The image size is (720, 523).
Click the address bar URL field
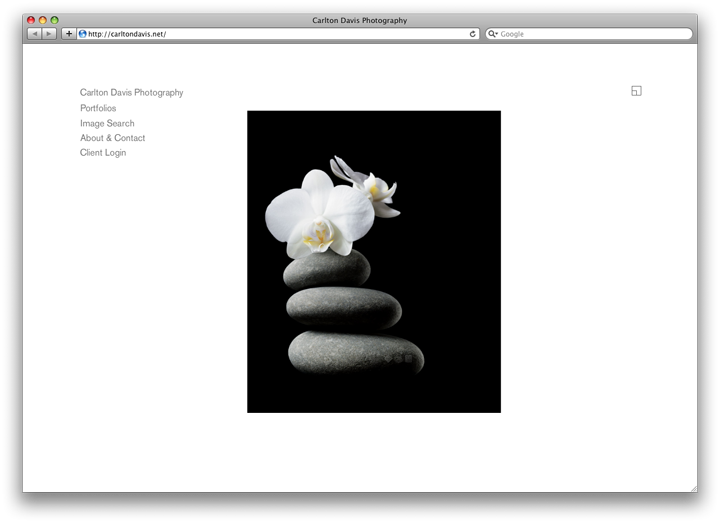click(278, 34)
